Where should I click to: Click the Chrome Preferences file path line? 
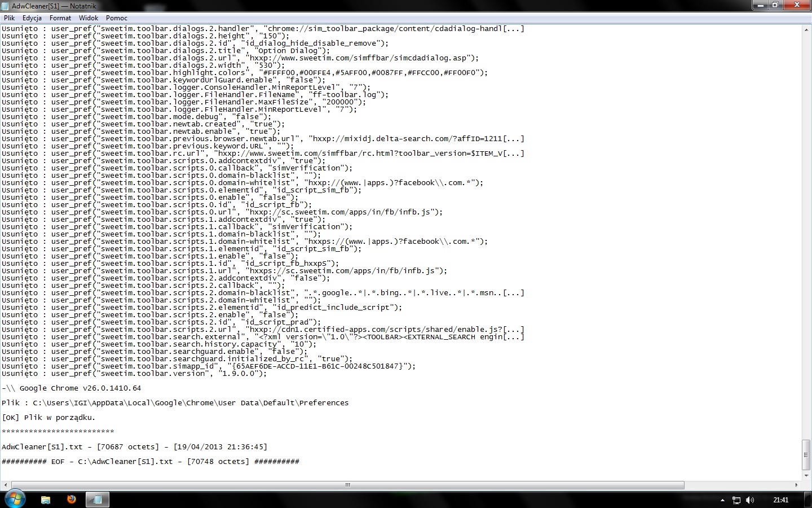pyautogui.click(x=175, y=403)
